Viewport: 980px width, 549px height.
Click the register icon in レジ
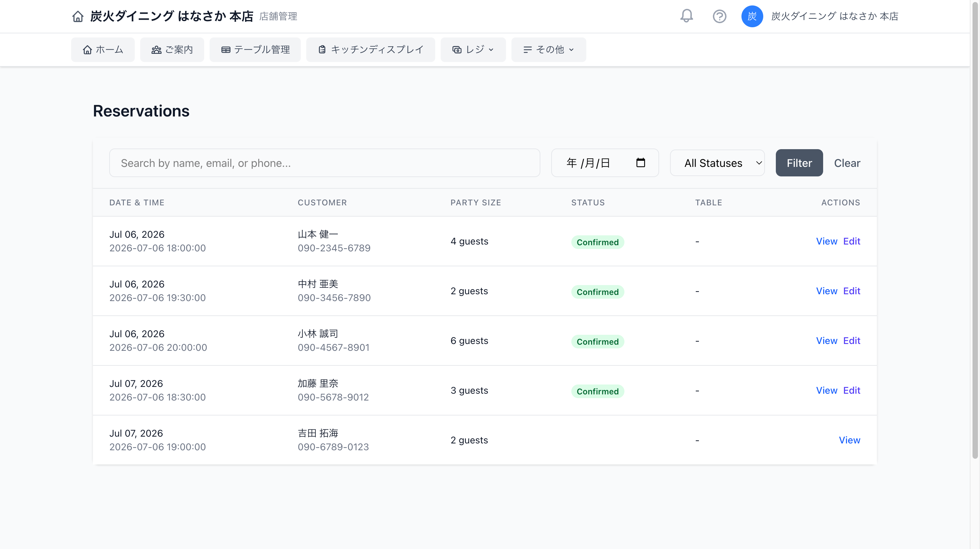coord(457,50)
